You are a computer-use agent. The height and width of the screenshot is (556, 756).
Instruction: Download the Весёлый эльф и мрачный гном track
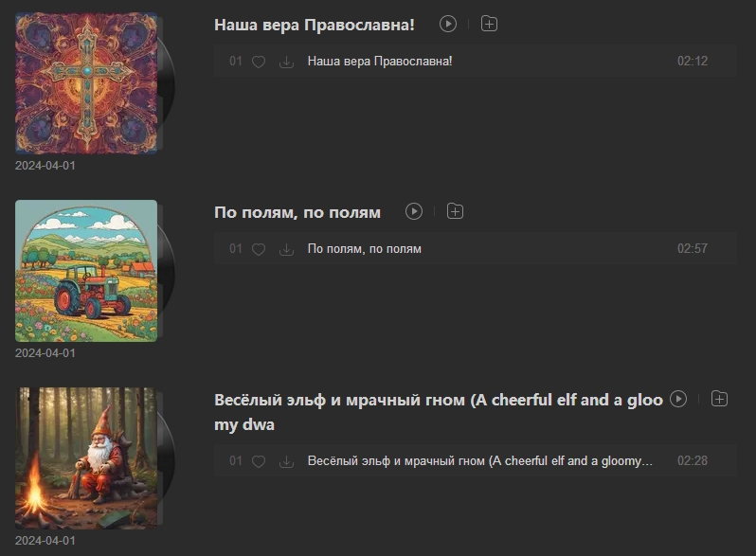(x=286, y=461)
